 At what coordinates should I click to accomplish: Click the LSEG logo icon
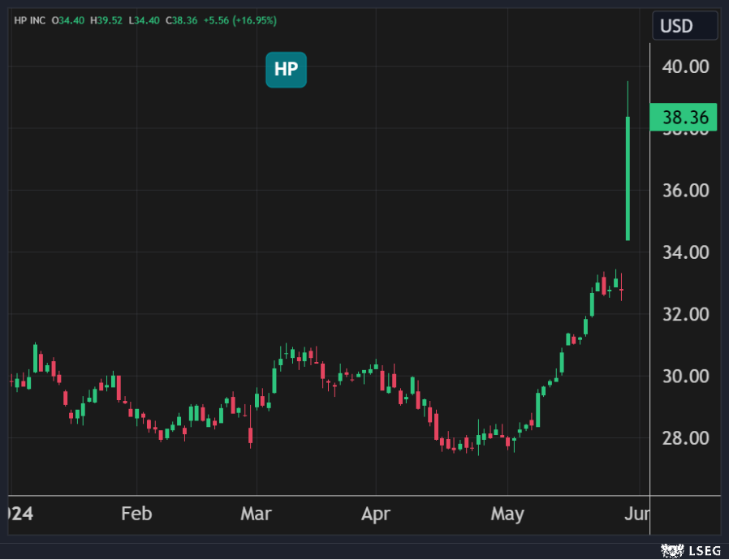pyautogui.click(x=673, y=550)
